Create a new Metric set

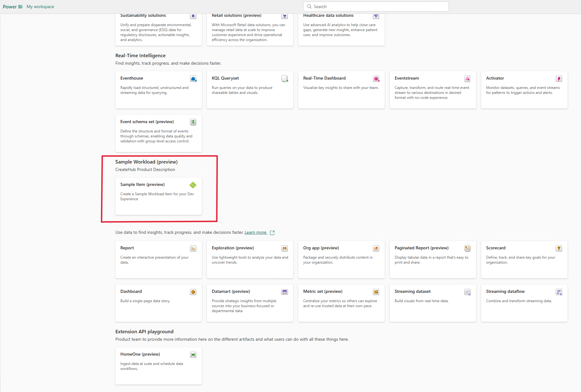(341, 303)
